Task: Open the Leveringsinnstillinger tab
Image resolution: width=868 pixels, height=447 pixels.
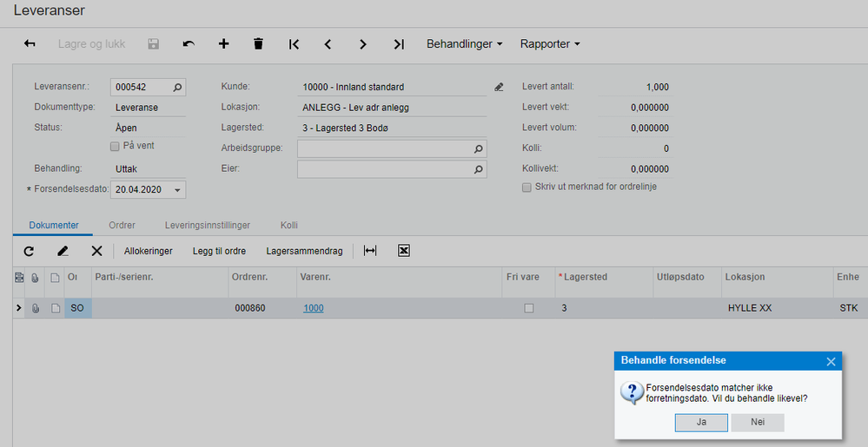Action: [x=207, y=226]
